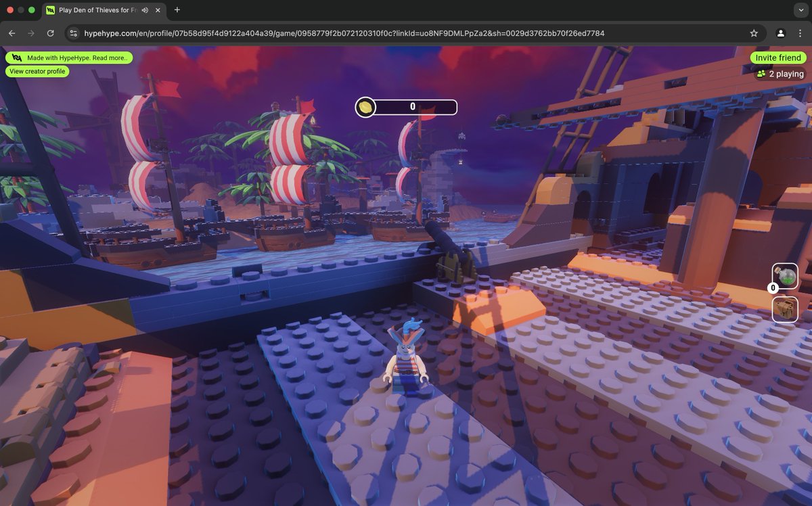Click the macOS green fullscreen button
812x506 pixels.
32,10
